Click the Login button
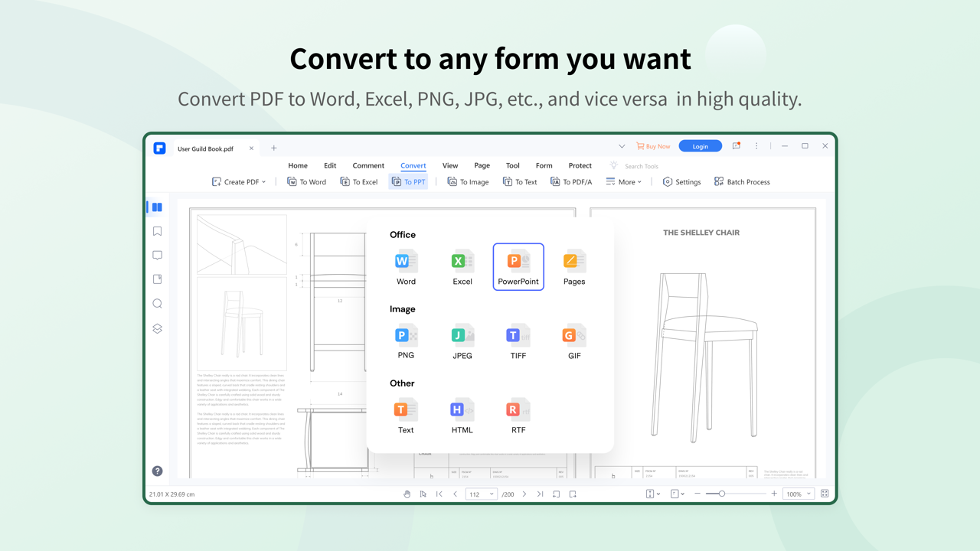The height and width of the screenshot is (551, 980). 701,146
